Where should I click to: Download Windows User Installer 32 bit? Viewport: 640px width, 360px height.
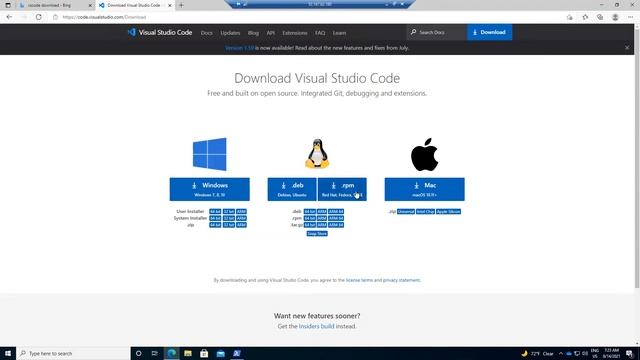(x=229, y=211)
